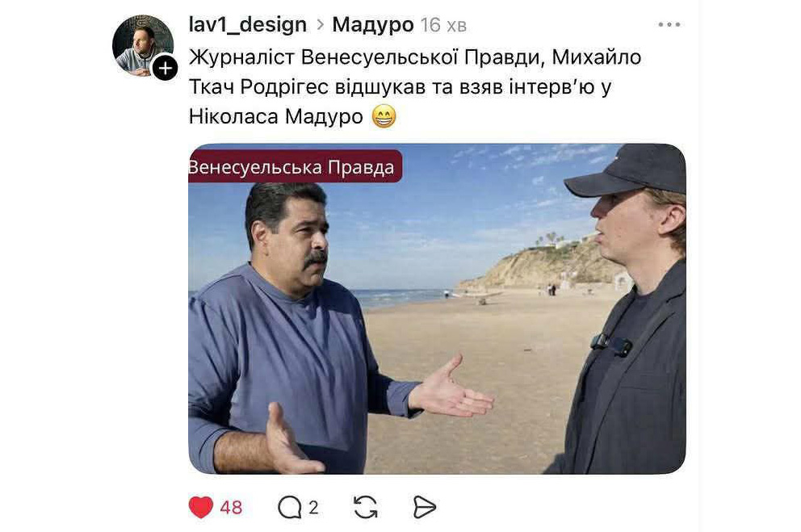Repost using the circular arrows icon
The width and height of the screenshot is (801, 532).
pos(366,508)
